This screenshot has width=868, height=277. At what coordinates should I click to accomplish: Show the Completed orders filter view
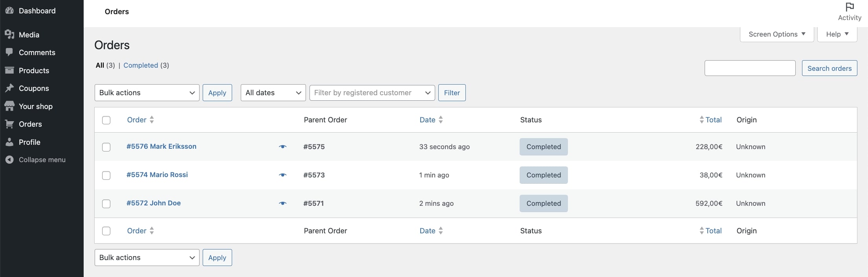pyautogui.click(x=141, y=65)
